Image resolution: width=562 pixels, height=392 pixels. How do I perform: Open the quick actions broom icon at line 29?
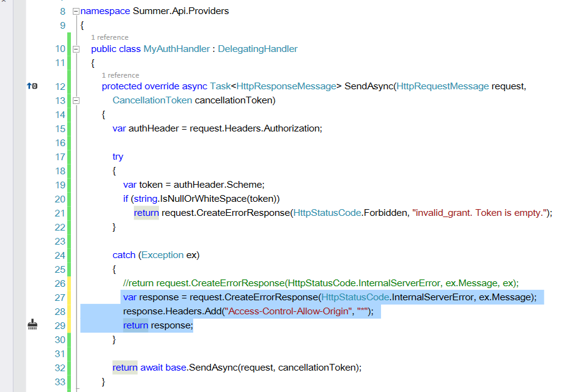coord(32,325)
